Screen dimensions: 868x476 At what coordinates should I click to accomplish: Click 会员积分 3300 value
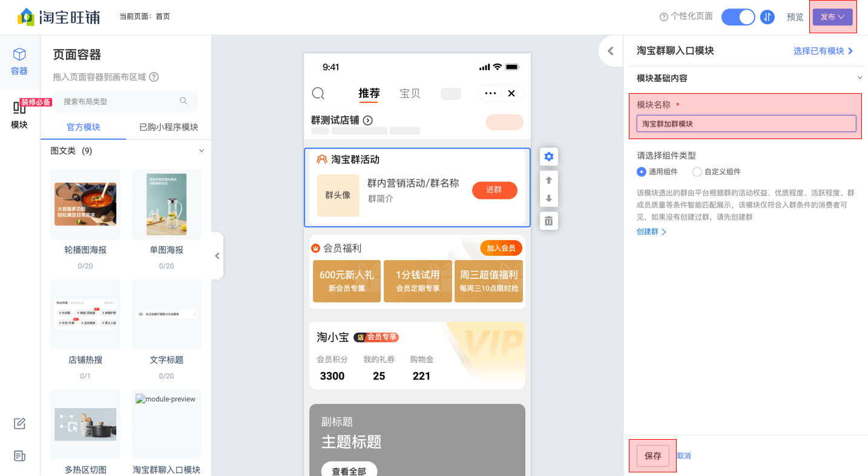332,376
